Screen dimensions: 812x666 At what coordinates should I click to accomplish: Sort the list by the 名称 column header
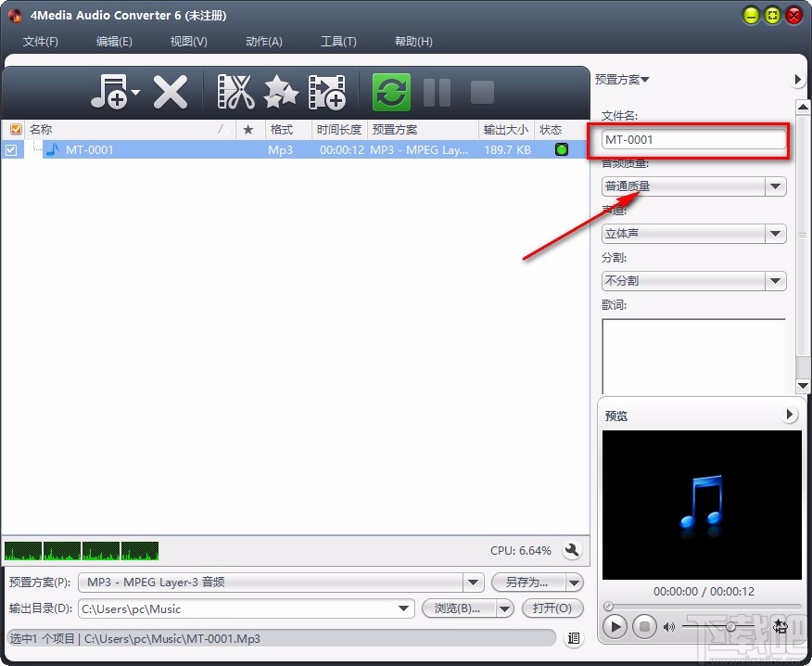(x=130, y=130)
